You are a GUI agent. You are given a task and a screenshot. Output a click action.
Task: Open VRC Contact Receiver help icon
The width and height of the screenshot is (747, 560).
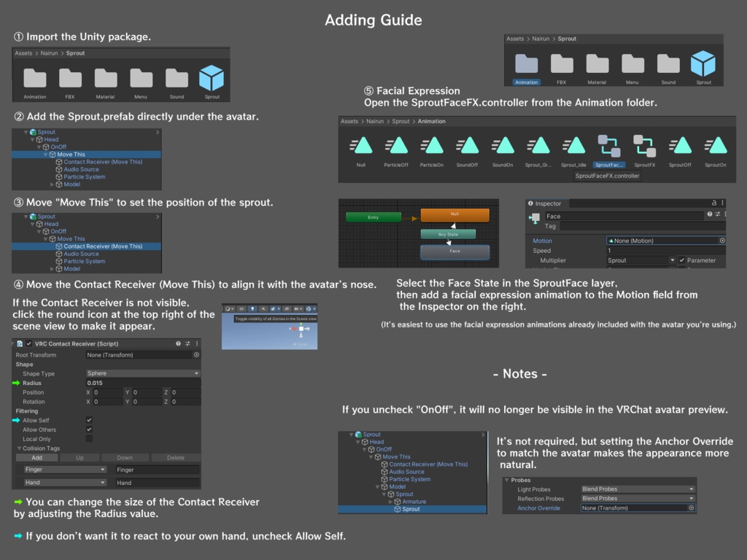point(178,343)
